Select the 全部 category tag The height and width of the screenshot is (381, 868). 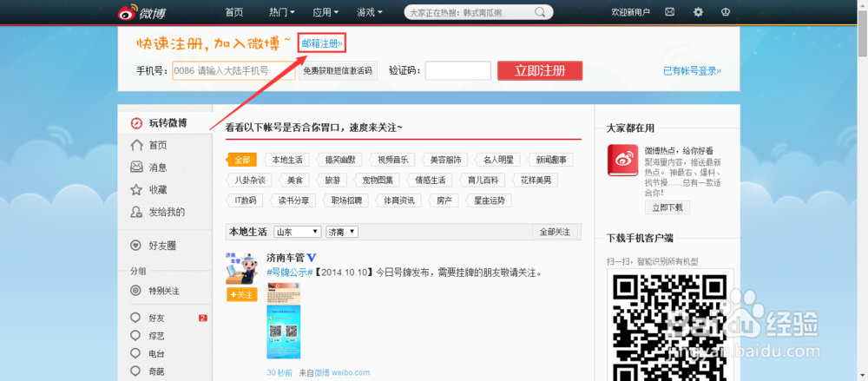pyautogui.click(x=241, y=160)
